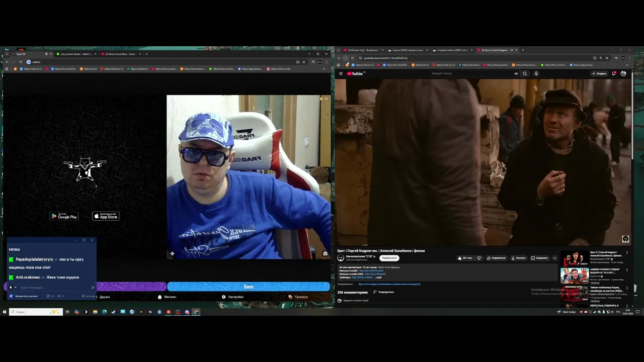Reload the YouTube page

pos(352,58)
